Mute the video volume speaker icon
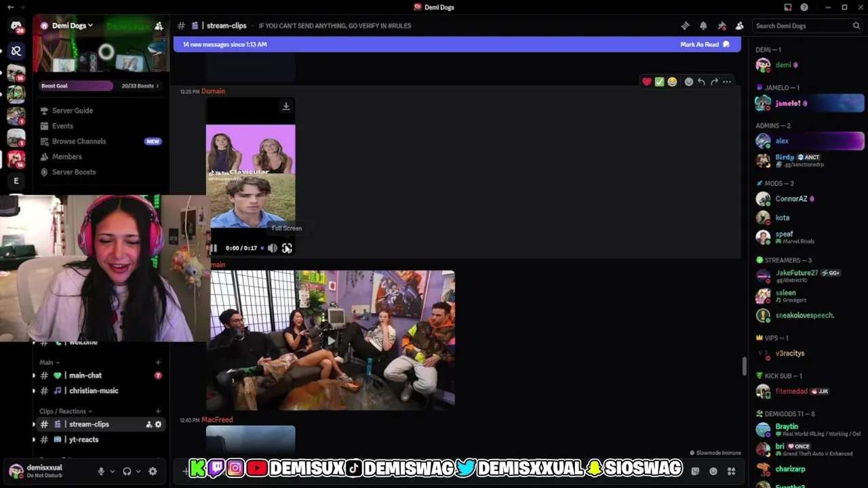868x488 pixels. 273,248
